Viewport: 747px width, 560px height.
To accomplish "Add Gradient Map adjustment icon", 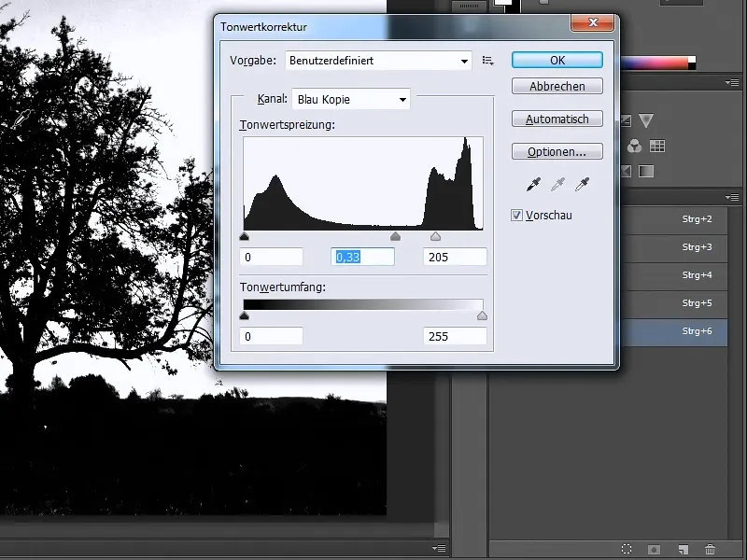I will [x=646, y=171].
